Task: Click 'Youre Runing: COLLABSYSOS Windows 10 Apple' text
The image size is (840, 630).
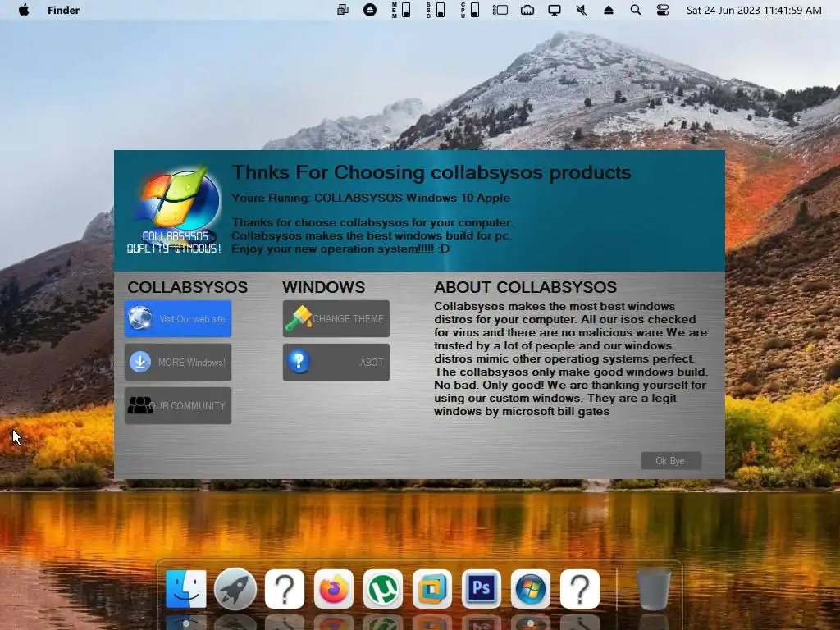Action: [371, 198]
